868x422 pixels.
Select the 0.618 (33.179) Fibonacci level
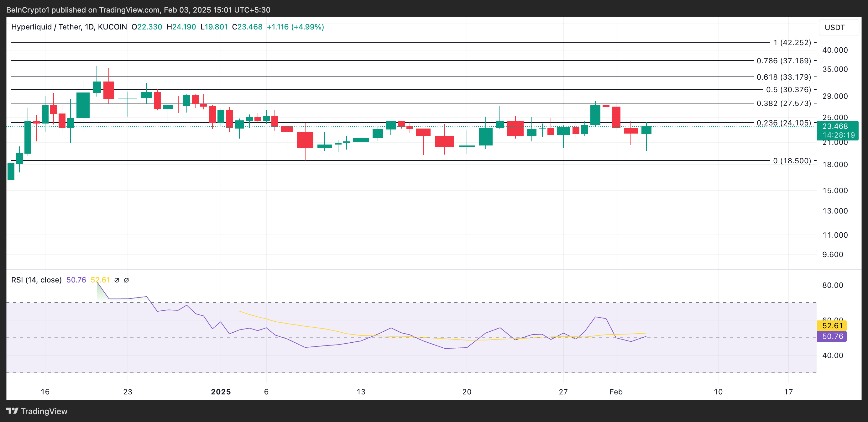783,77
